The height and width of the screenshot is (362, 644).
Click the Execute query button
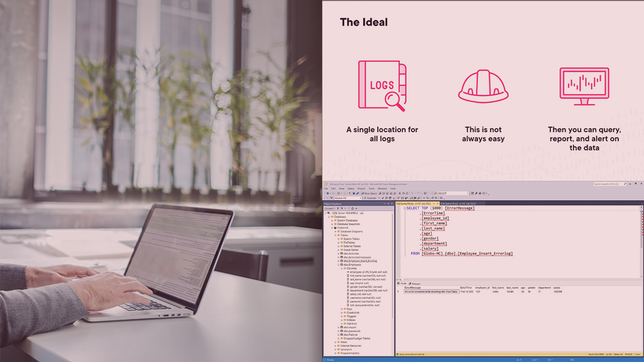(371, 198)
